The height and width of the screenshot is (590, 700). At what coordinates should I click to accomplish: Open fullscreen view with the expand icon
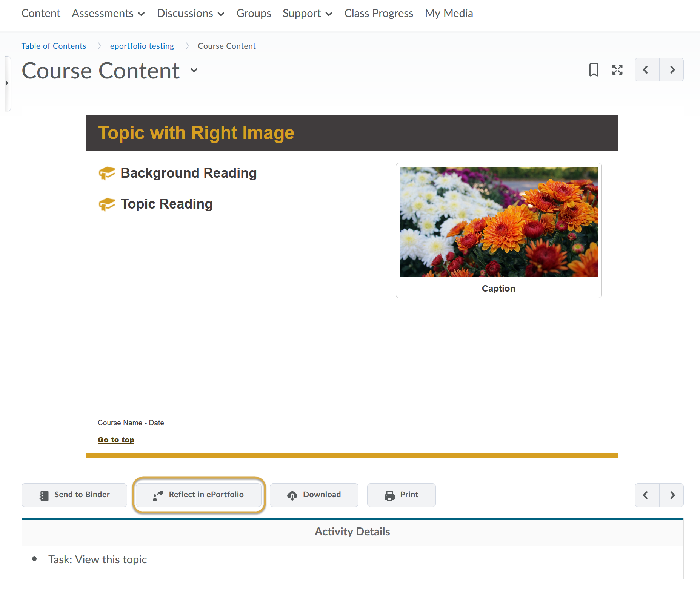pyautogui.click(x=617, y=70)
